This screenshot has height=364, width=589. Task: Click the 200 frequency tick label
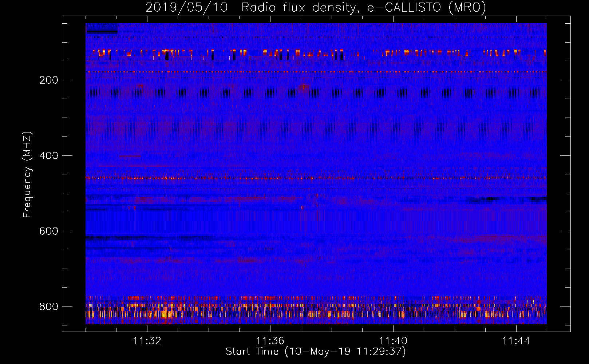[49, 80]
